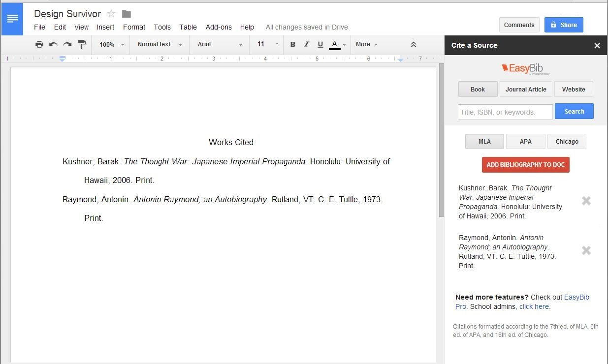This screenshot has width=608, height=364.
Task: Open the Add-ons menu
Action: pyautogui.click(x=218, y=27)
